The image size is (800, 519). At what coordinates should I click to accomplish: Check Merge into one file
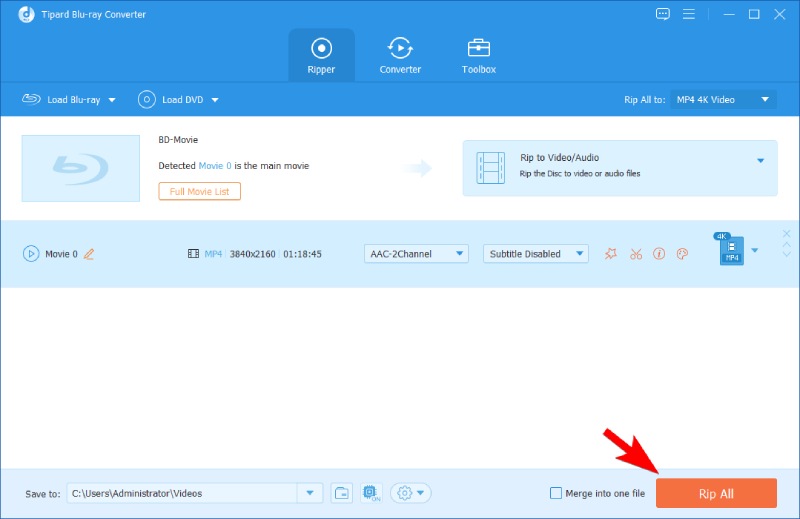pos(556,493)
